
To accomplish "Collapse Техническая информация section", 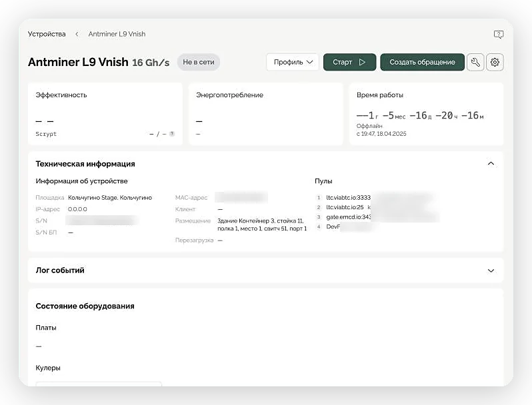I will (x=491, y=164).
